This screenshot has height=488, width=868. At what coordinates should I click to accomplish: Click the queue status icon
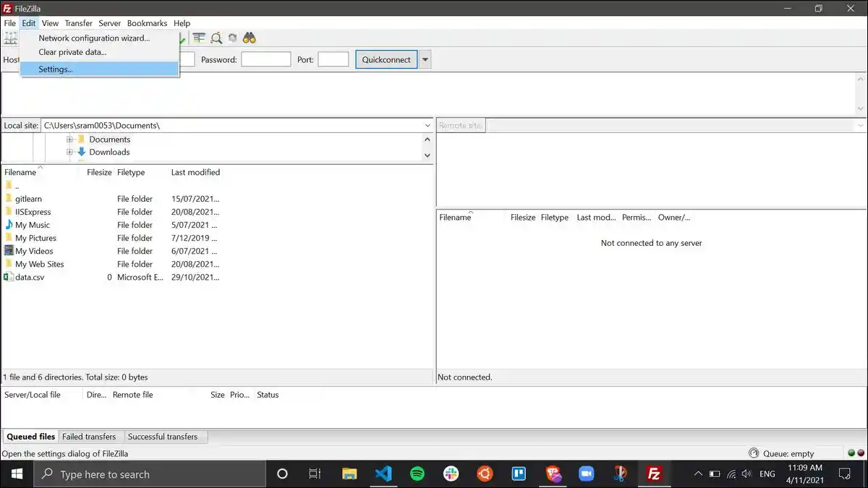click(x=754, y=453)
